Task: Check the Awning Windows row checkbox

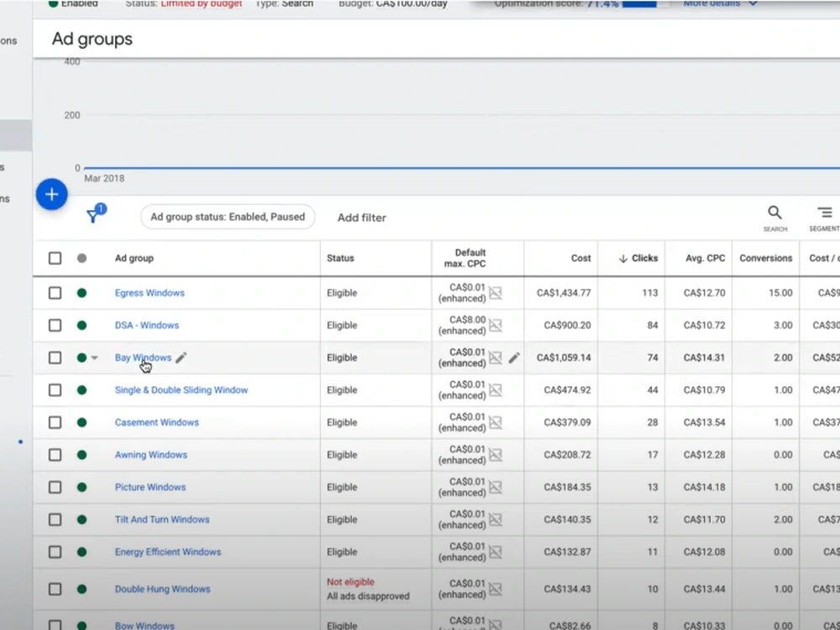Action: (55, 454)
